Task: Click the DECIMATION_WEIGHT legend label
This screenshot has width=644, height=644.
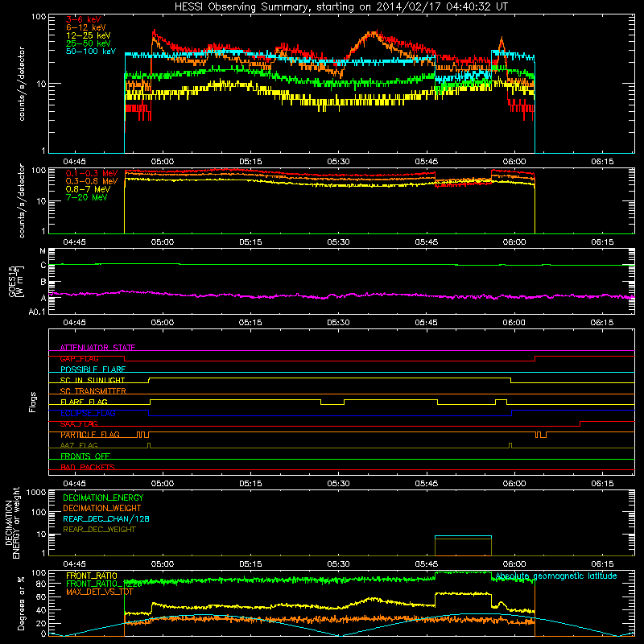Action: [x=102, y=508]
